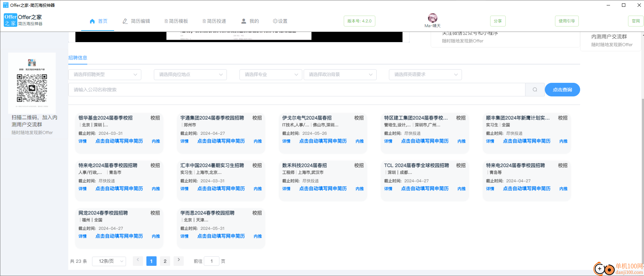Open the 简历模板 tab
The image size is (644, 276).
176,21
